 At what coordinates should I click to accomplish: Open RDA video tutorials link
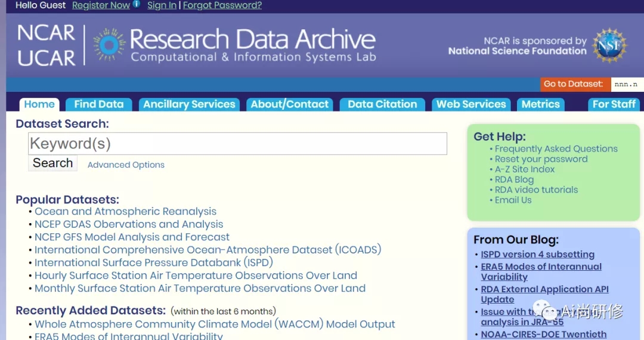pyautogui.click(x=536, y=190)
